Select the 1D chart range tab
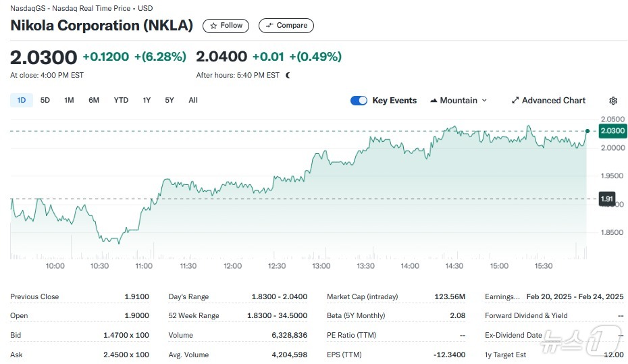628x364 pixels. pos(21,100)
